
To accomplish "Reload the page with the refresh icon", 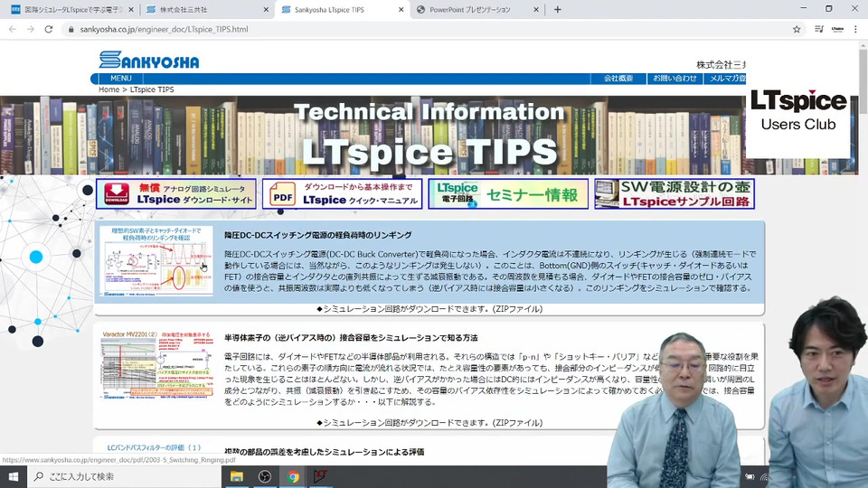I will (x=49, y=29).
